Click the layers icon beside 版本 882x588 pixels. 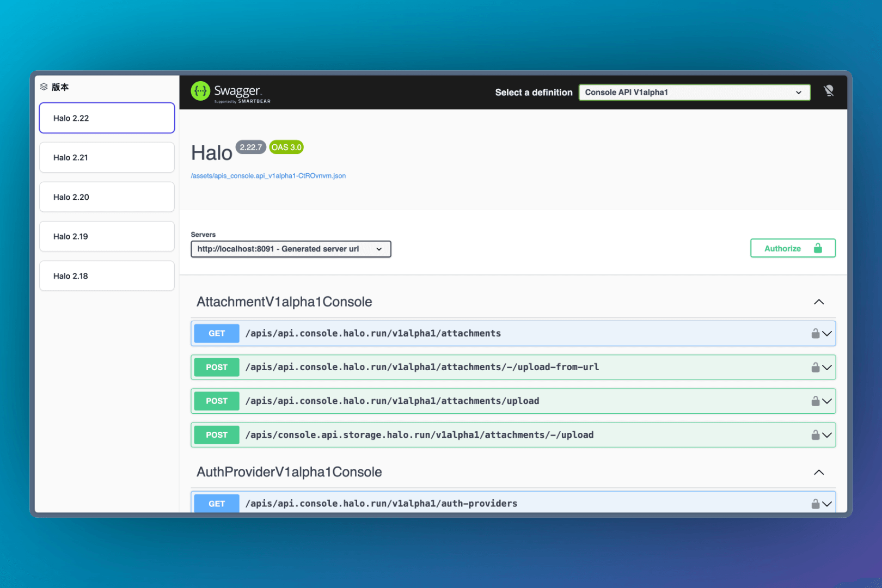click(44, 87)
